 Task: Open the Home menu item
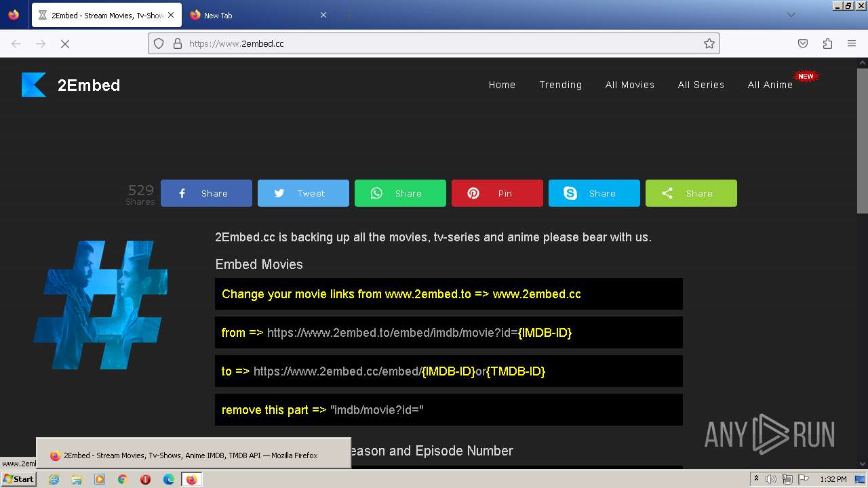502,85
